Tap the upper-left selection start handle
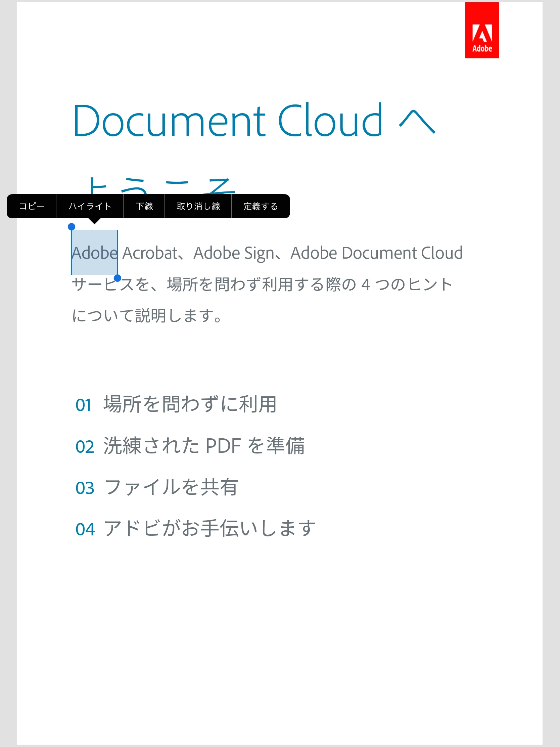 (72, 227)
